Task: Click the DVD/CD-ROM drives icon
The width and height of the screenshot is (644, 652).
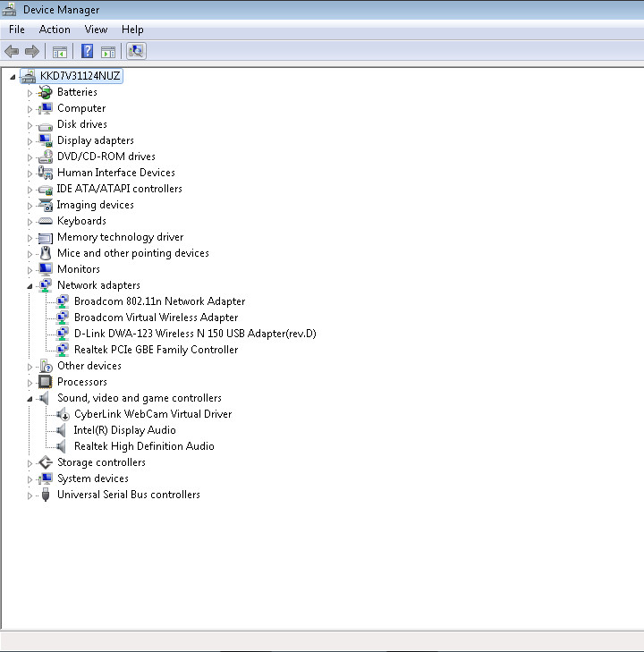Action: (46, 157)
